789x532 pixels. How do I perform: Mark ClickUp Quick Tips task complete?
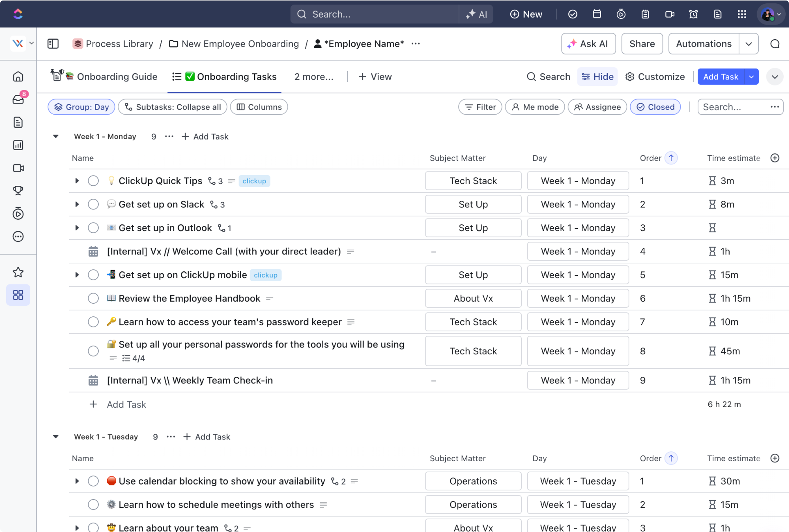[x=93, y=181]
